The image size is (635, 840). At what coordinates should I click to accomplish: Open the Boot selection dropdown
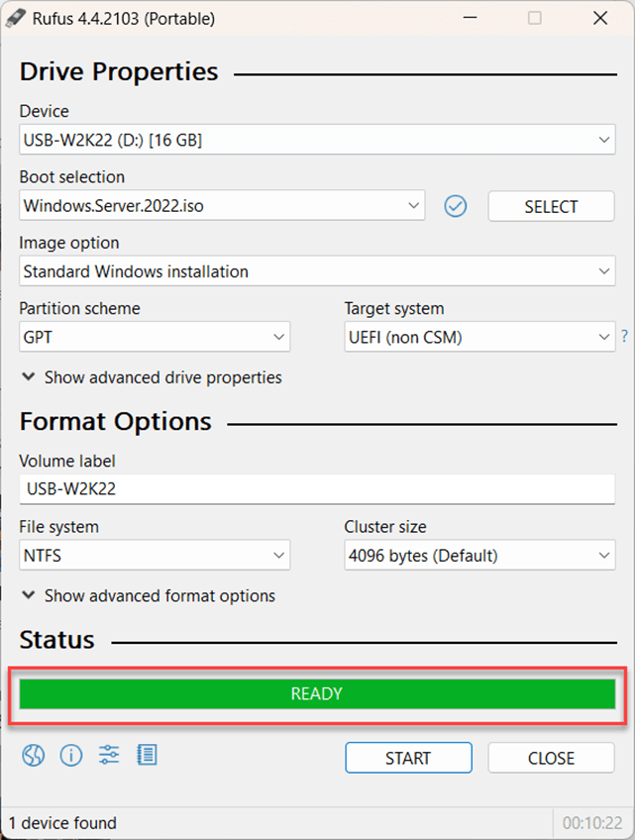tap(222, 206)
